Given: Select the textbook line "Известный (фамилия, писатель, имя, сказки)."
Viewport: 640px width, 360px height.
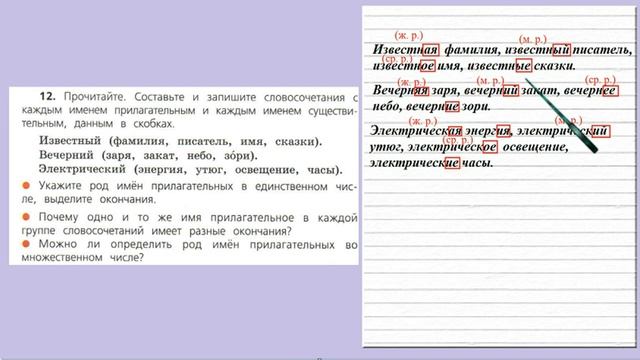Looking at the screenshot, I should (180, 141).
